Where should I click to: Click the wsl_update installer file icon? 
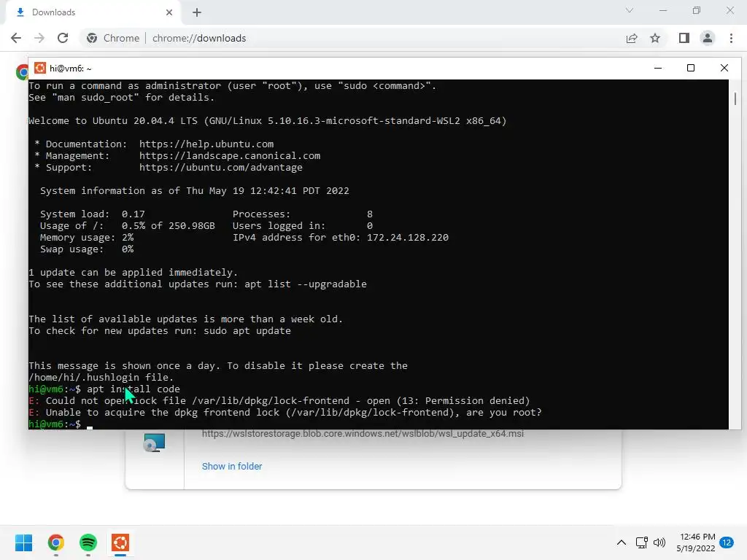155,443
